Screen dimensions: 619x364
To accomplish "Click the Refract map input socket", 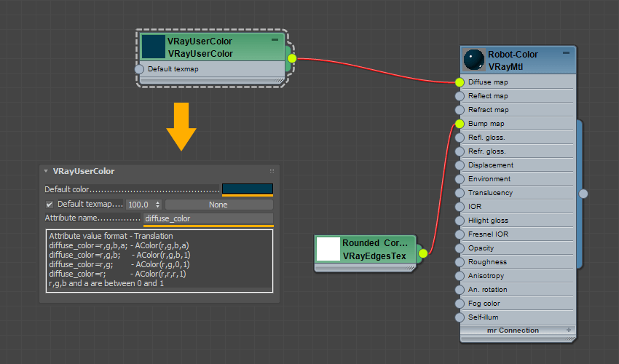I will [460, 110].
